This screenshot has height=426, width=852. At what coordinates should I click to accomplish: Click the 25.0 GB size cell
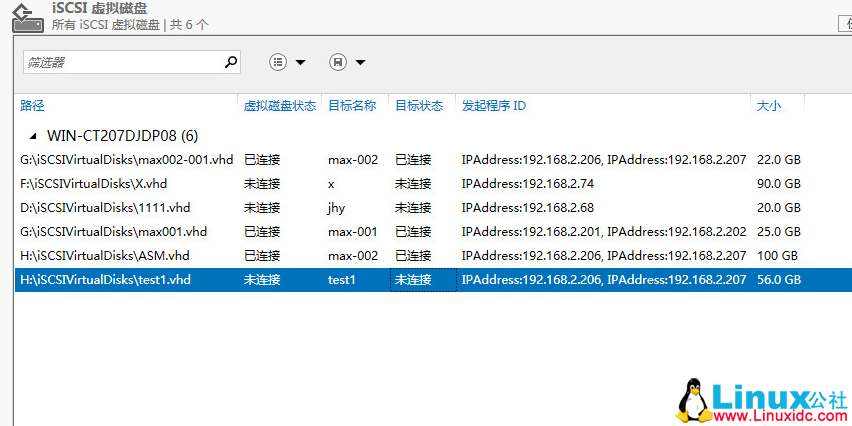[779, 232]
